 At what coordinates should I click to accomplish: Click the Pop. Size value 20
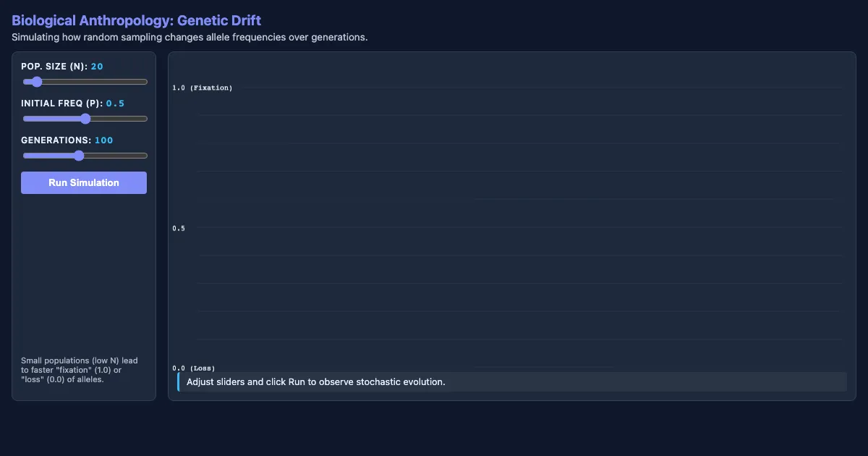tap(97, 67)
